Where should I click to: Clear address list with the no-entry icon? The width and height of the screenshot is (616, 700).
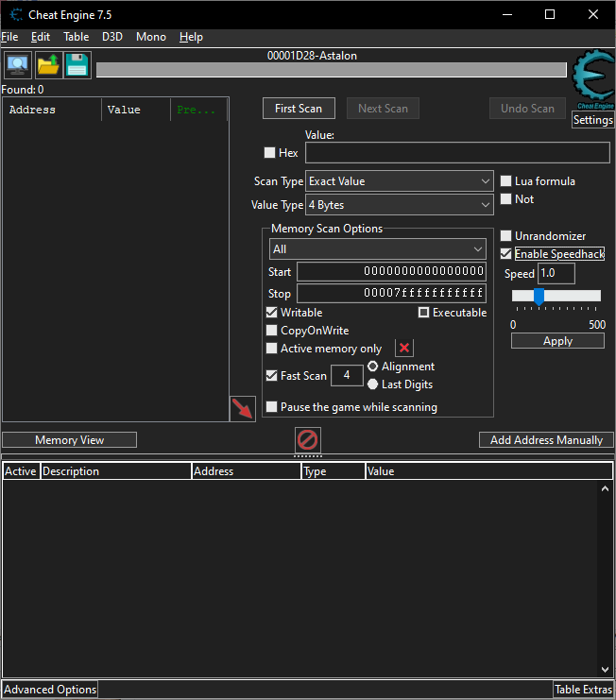click(x=308, y=439)
